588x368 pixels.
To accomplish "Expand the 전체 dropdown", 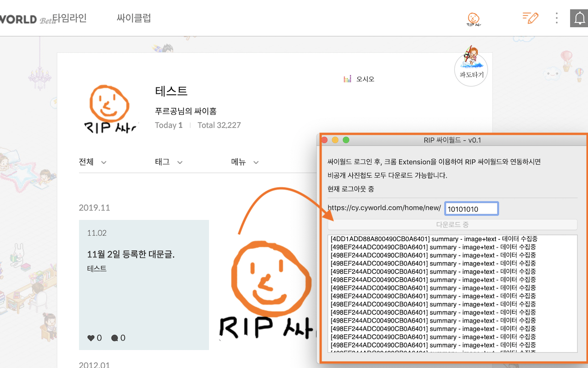I will click(x=93, y=162).
